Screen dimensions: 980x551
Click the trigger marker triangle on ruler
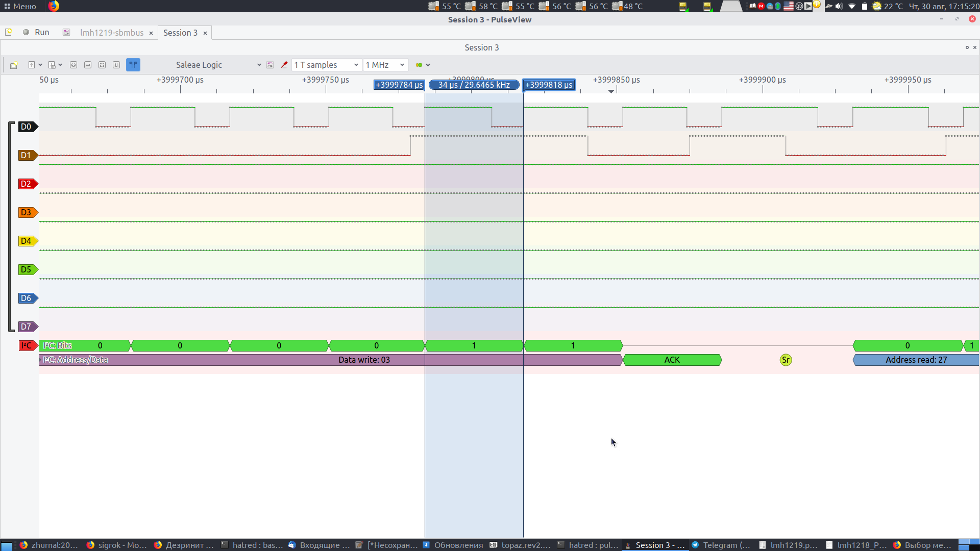pos(611,91)
